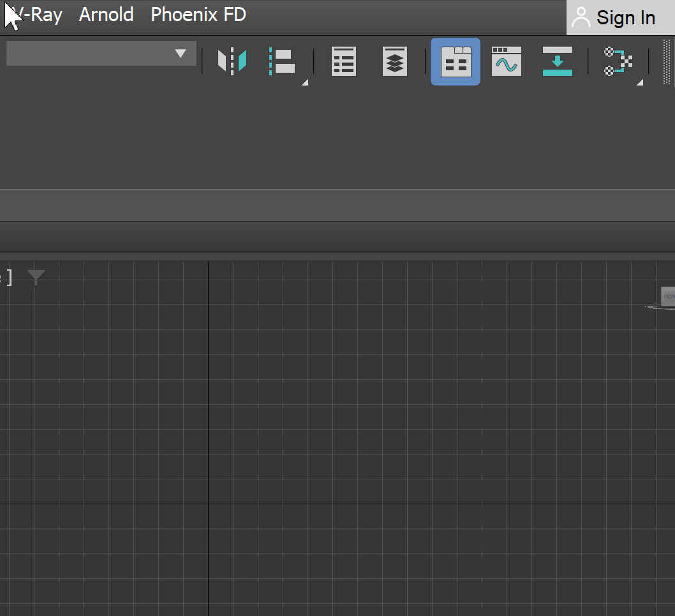Screen dimensions: 675x616
Task: Expand the Schematic View flyout arrow
Action: pos(640,82)
